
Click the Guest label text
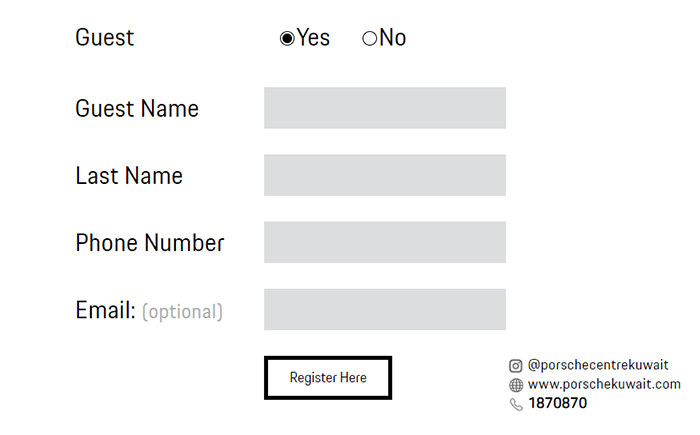tap(104, 38)
